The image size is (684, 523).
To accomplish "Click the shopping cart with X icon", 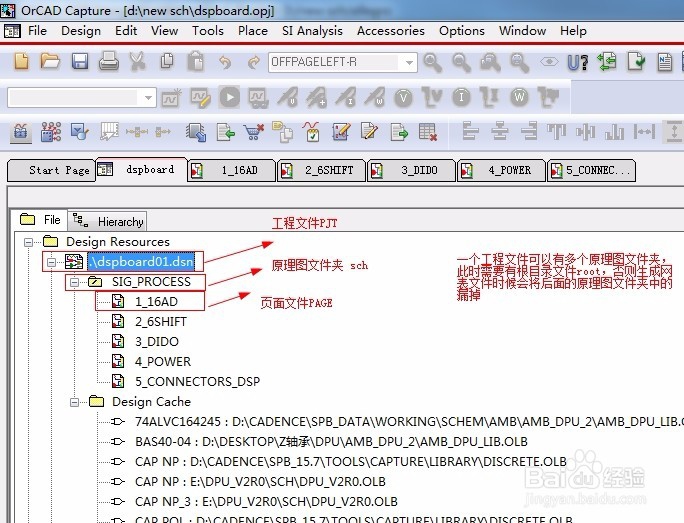I will (x=254, y=132).
